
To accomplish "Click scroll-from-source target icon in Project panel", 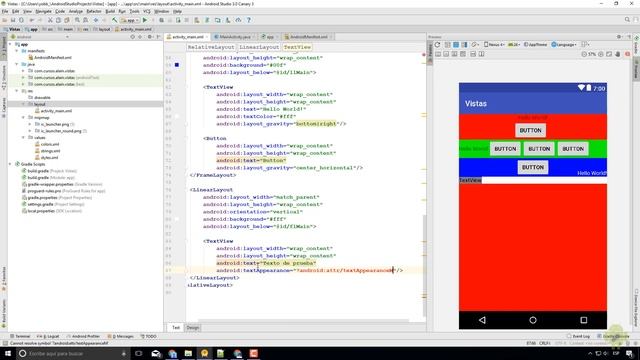I will coord(132,37).
